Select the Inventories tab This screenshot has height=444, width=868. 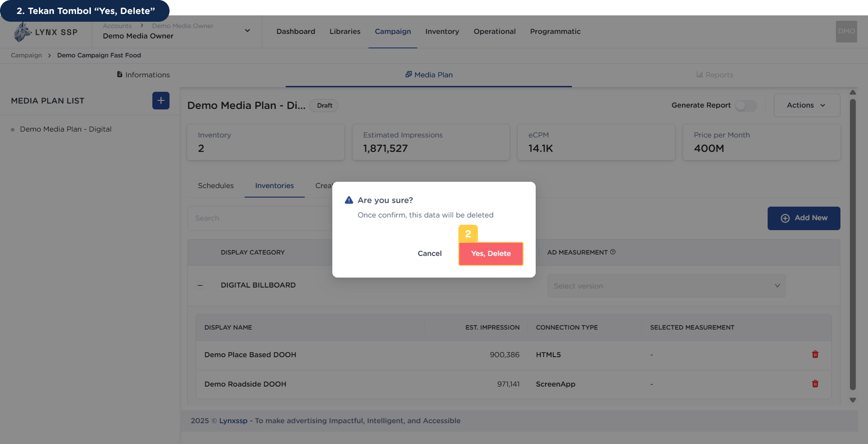click(274, 186)
